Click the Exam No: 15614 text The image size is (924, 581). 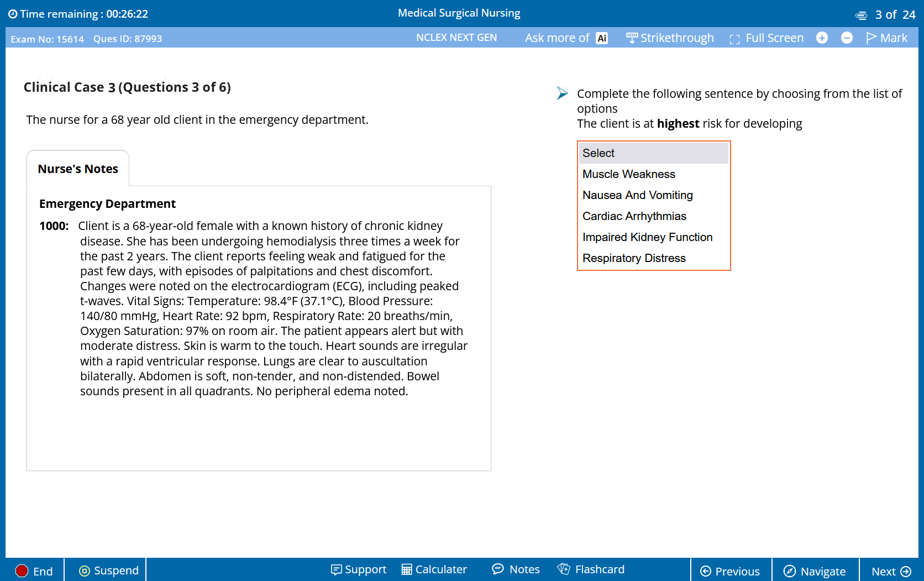[x=48, y=39]
